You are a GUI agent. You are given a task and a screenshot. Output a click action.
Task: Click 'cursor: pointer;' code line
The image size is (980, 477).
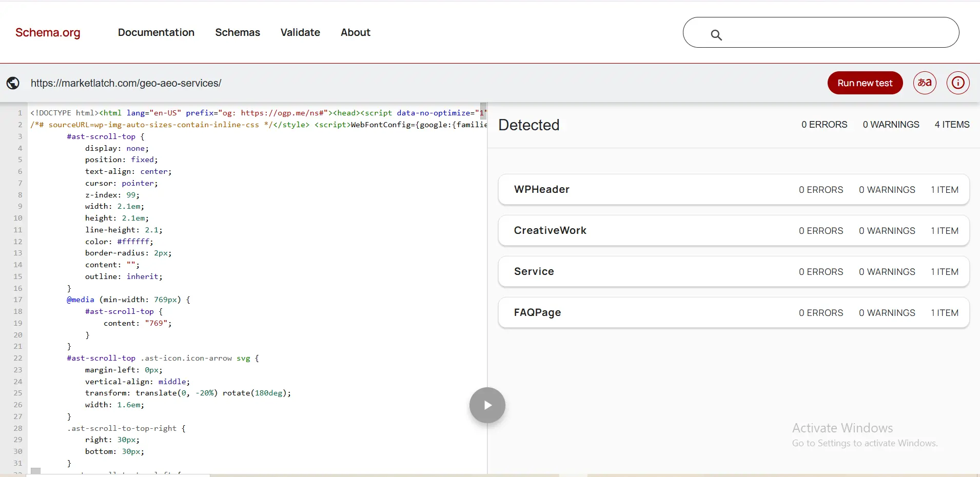point(122,183)
